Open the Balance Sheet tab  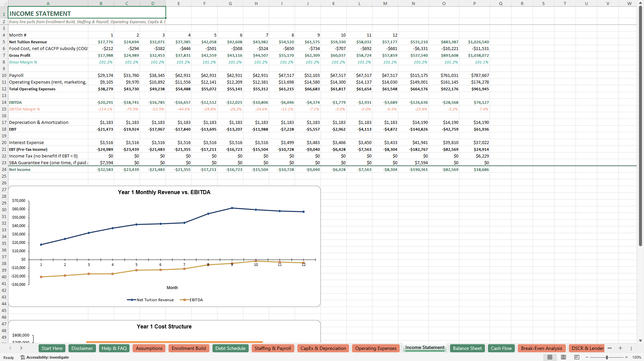[467, 348]
